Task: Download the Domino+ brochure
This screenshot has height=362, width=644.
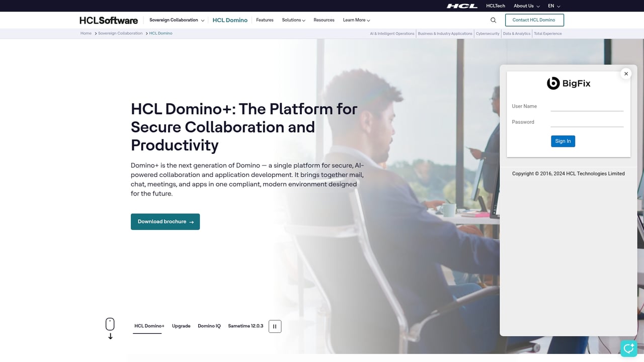Action: tap(165, 221)
